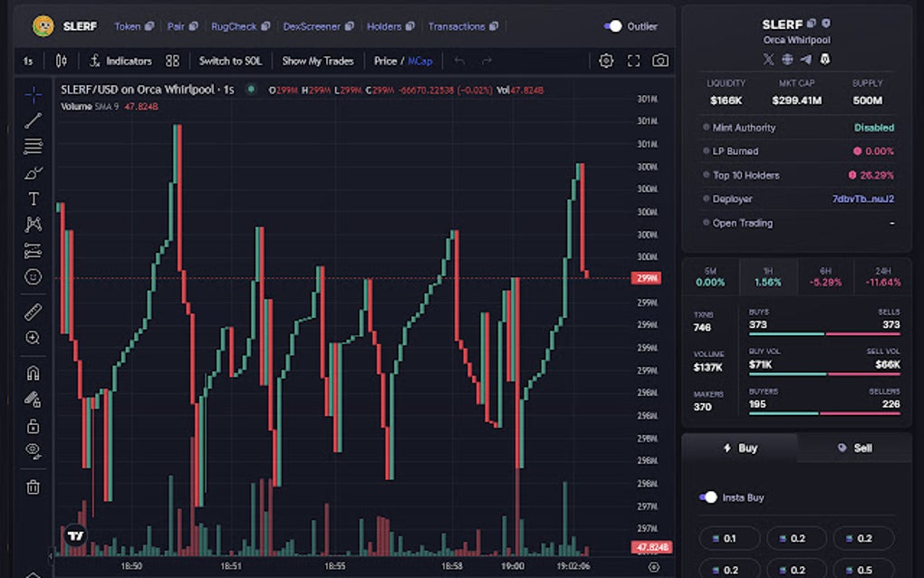This screenshot has height=578, width=924.
Task: Activate the magnet snap mode
Action: coord(34,372)
